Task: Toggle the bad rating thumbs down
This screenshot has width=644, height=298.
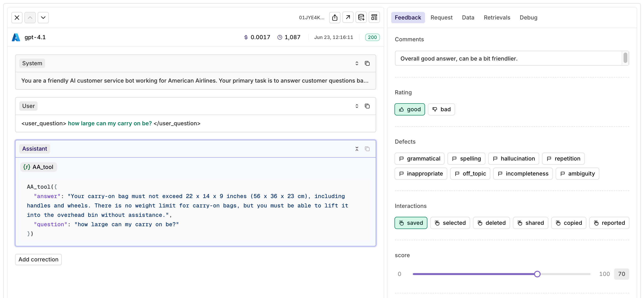Action: pyautogui.click(x=441, y=109)
